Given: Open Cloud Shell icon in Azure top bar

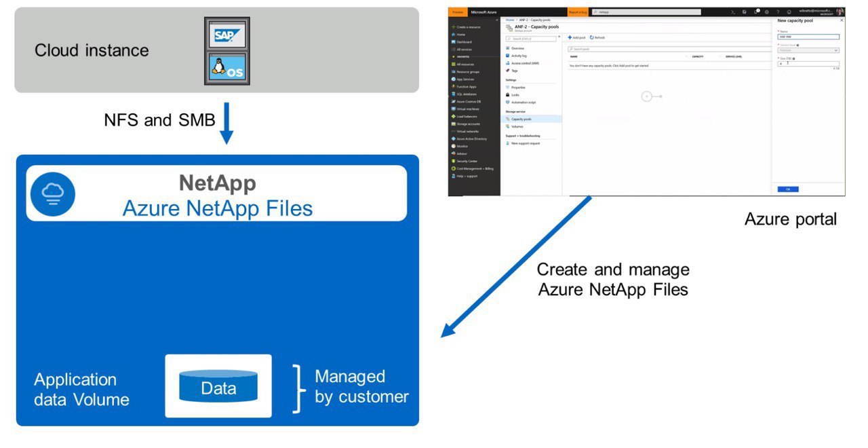Looking at the screenshot, I should click(x=733, y=12).
